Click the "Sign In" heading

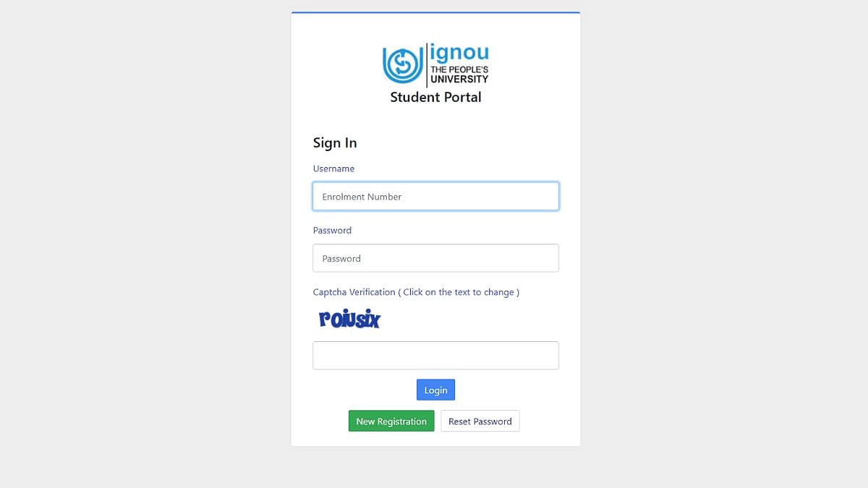pyautogui.click(x=335, y=143)
